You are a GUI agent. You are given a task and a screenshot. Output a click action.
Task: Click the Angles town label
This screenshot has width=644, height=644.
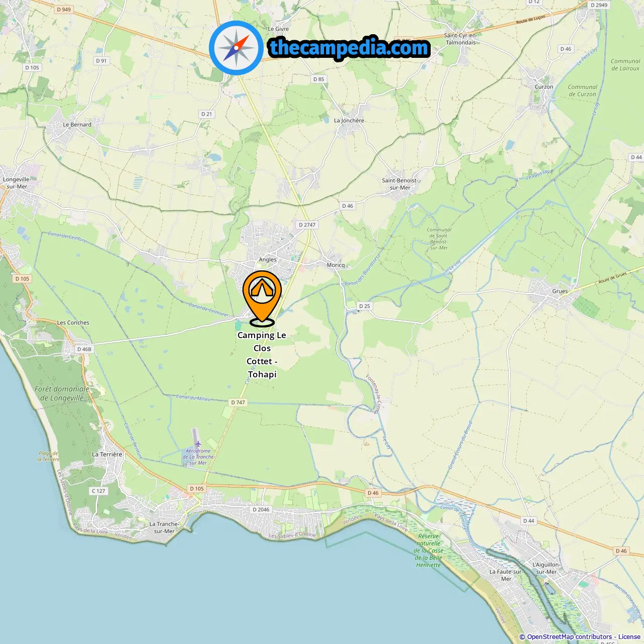[x=268, y=260]
